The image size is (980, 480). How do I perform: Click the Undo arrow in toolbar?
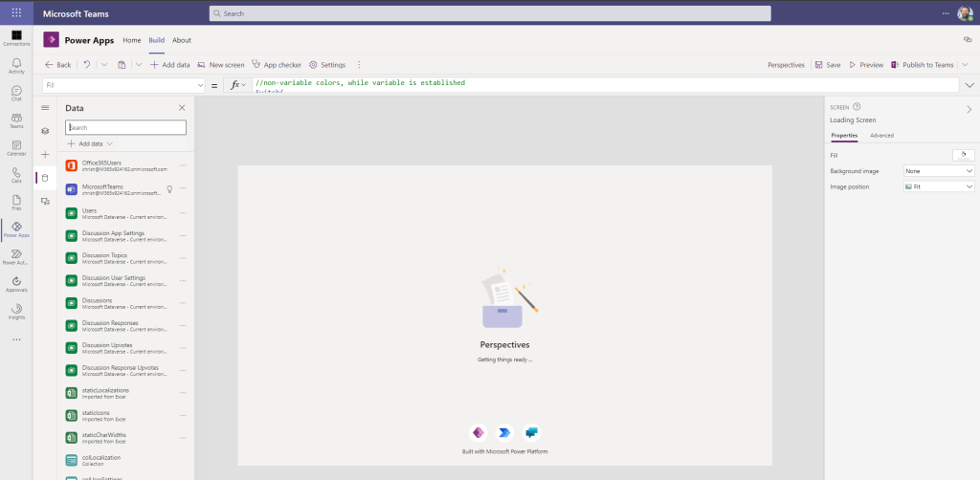click(x=87, y=65)
